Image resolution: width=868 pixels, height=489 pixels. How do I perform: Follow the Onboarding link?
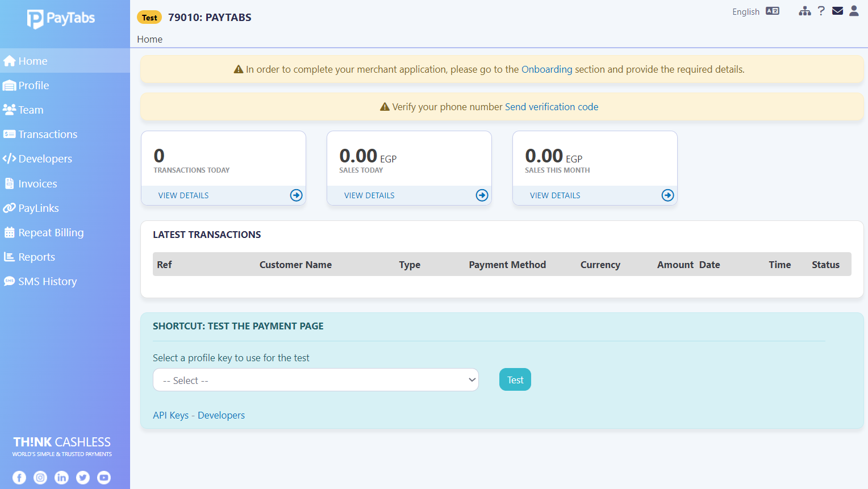tap(546, 69)
